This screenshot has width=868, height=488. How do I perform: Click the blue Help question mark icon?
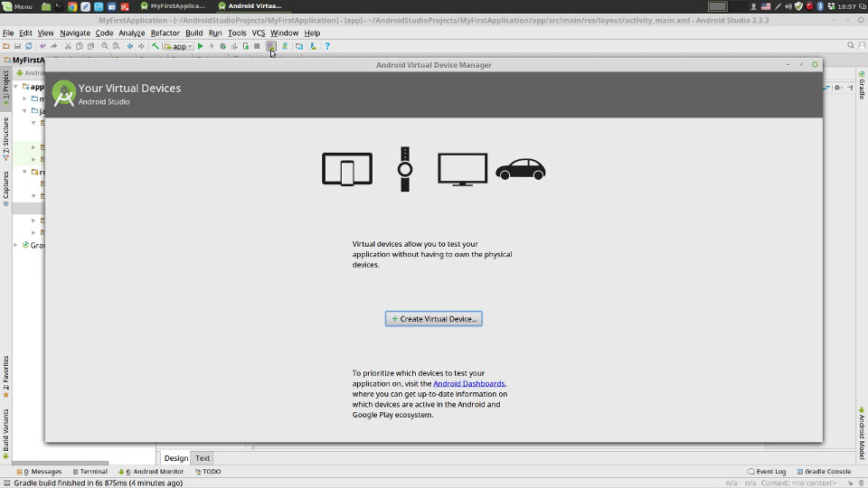coord(327,46)
